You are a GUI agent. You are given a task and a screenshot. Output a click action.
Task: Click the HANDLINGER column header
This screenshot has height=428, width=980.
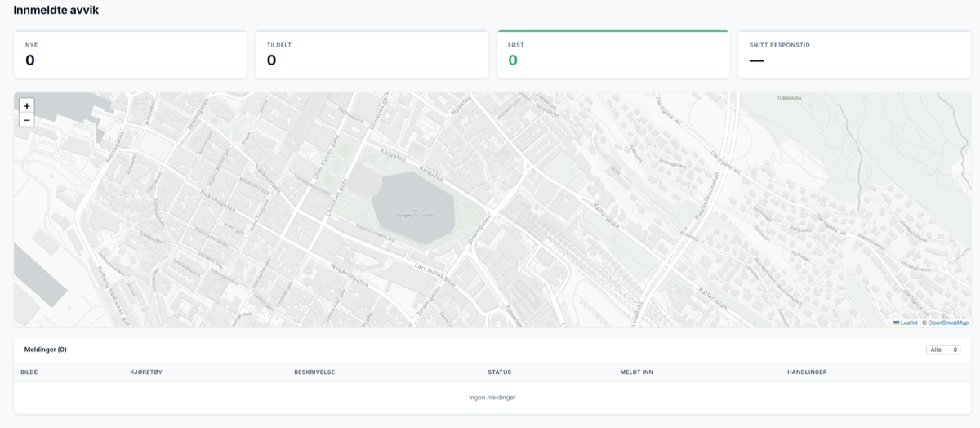[808, 372]
